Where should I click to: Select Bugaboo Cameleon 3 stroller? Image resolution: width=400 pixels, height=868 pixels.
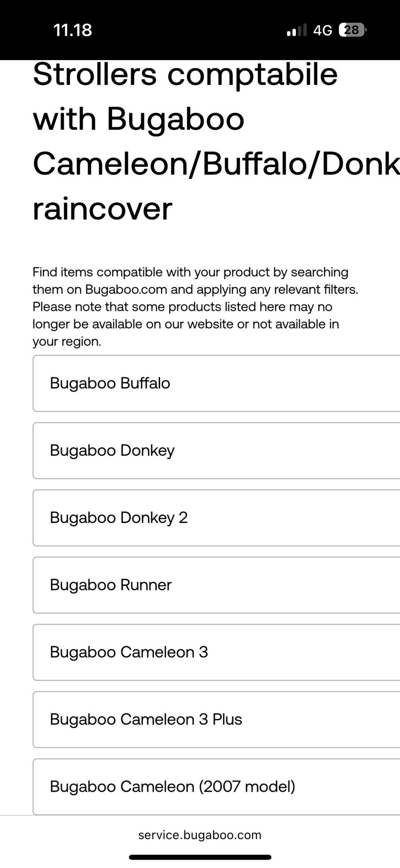[216, 652]
